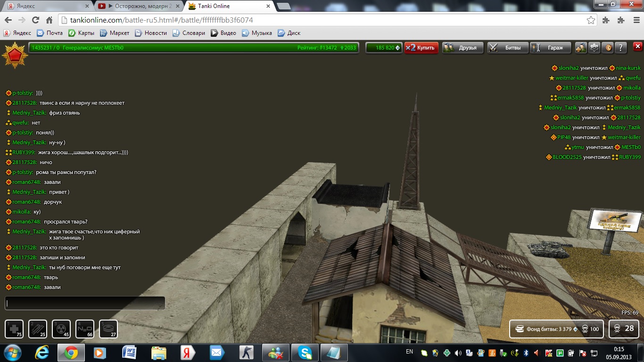Screen dimensions: 644x362
Task: Open system volume speaker in tray
Action: point(458,353)
